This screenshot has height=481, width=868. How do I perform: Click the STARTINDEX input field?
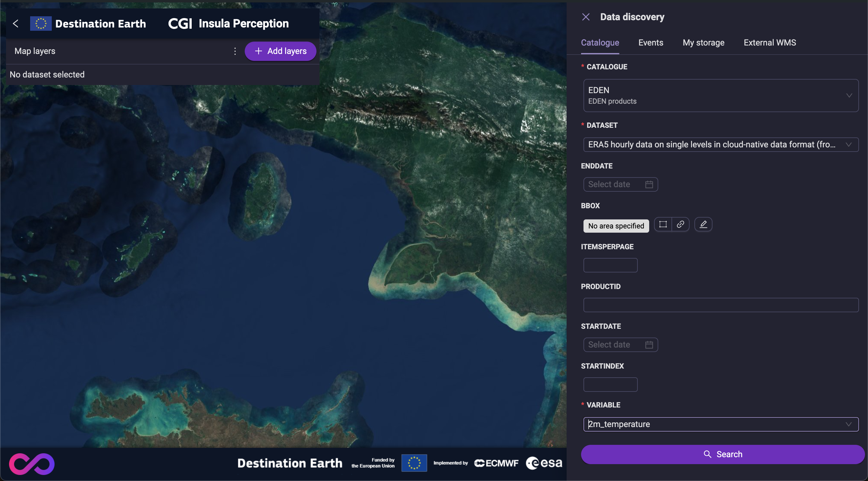click(610, 385)
